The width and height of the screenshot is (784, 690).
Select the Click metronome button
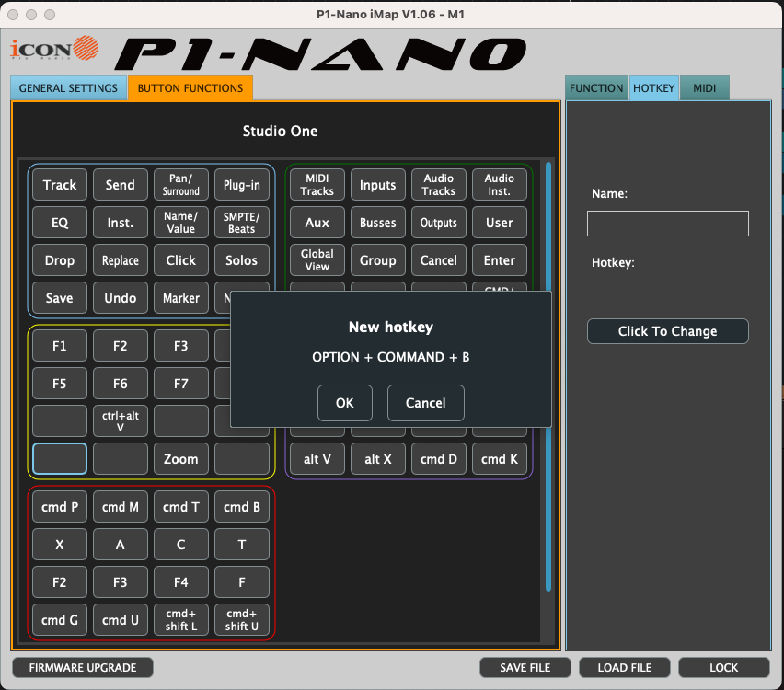pyautogui.click(x=181, y=260)
